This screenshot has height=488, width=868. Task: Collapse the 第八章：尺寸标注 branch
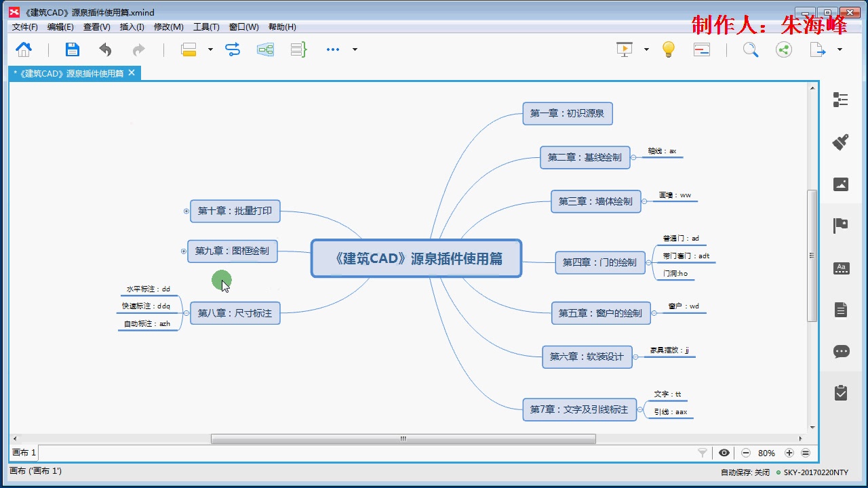pyautogui.click(x=186, y=313)
